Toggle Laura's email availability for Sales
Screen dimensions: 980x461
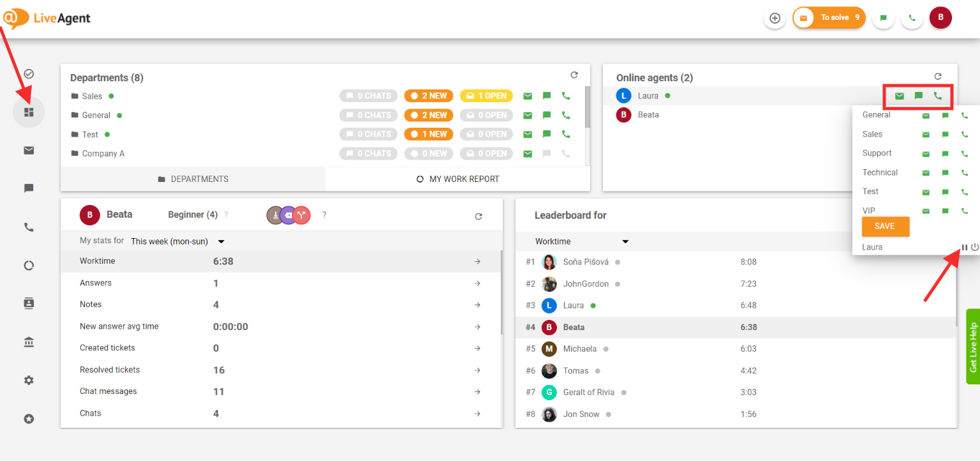[x=926, y=135]
